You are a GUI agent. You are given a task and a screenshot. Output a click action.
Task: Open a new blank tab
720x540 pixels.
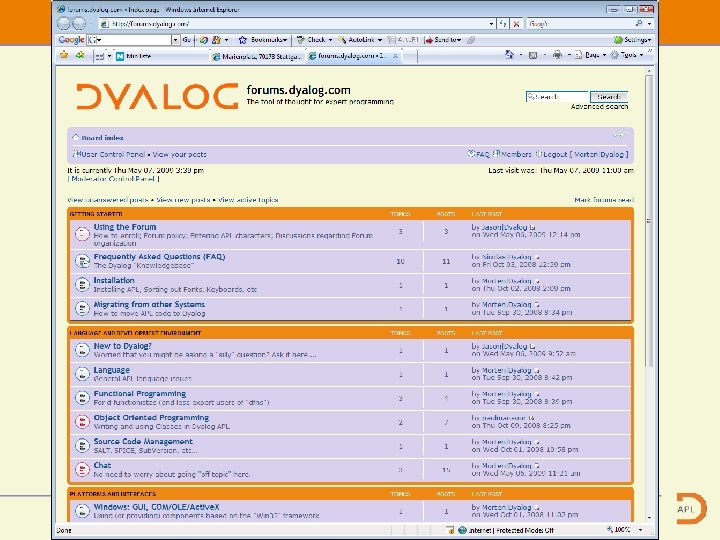pos(411,56)
